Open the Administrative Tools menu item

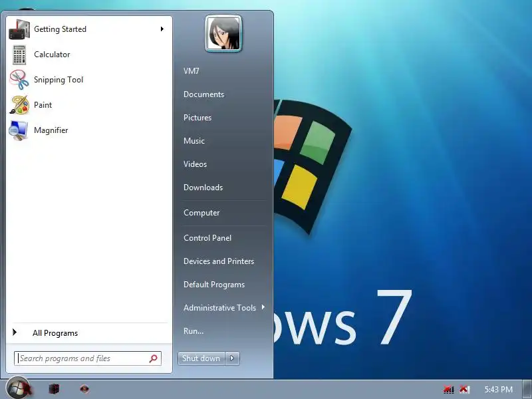(224, 308)
